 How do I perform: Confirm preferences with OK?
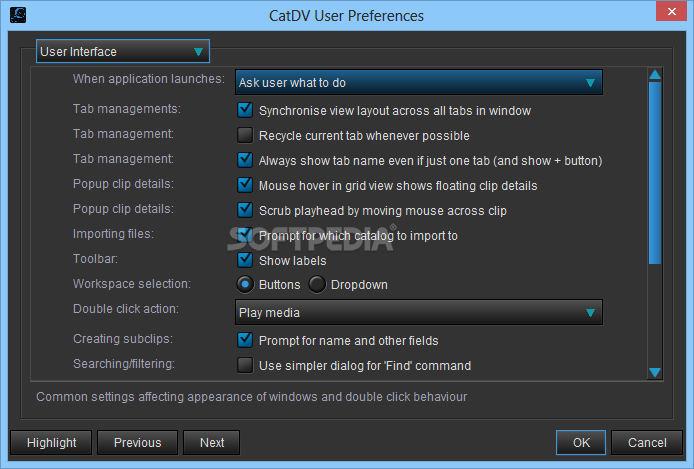point(581,442)
